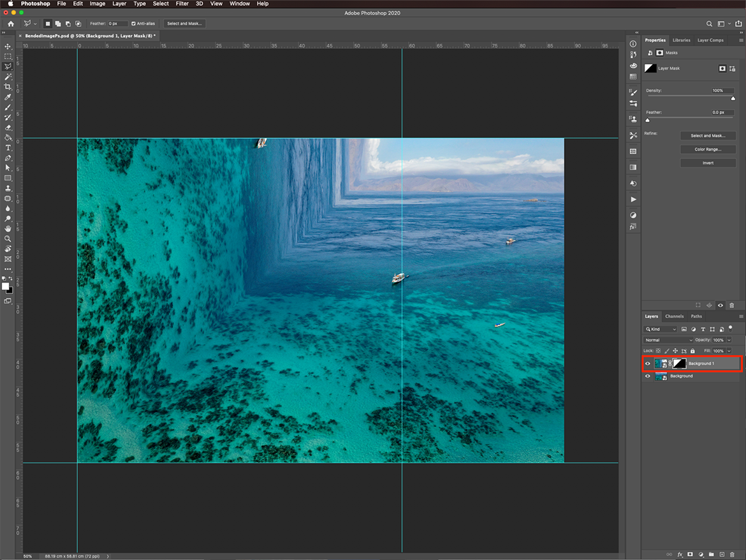Click the mask Density slider handle
This screenshot has height=560, width=746.
pyautogui.click(x=733, y=98)
